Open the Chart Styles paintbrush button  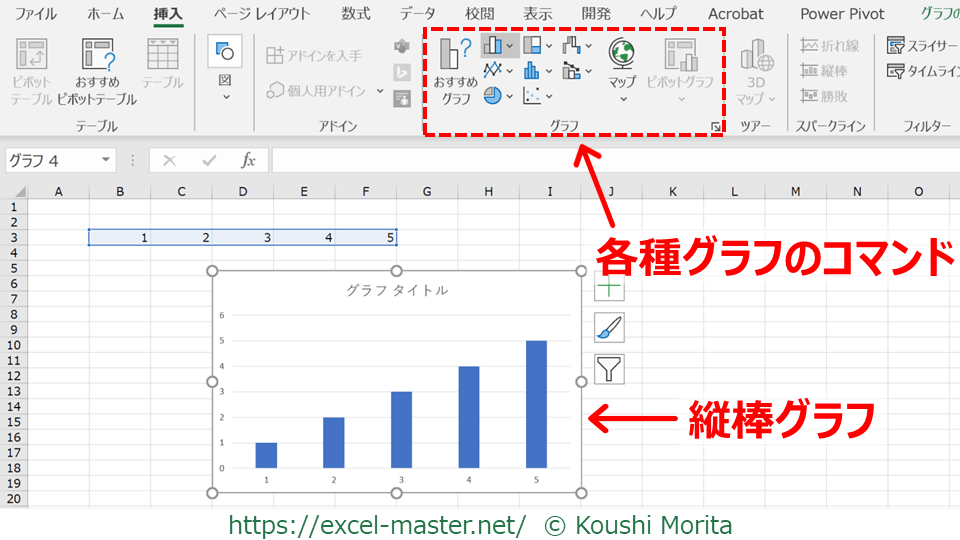(609, 328)
